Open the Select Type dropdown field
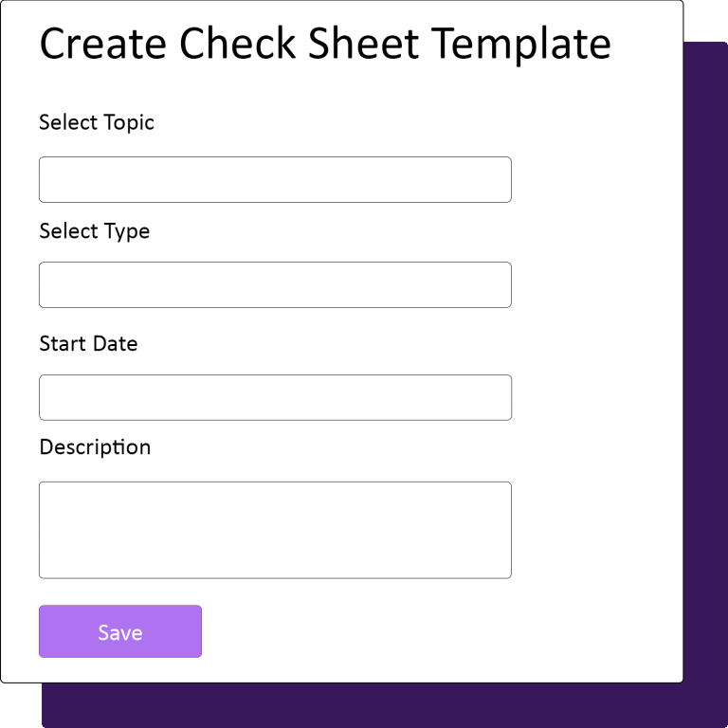 pos(275,284)
